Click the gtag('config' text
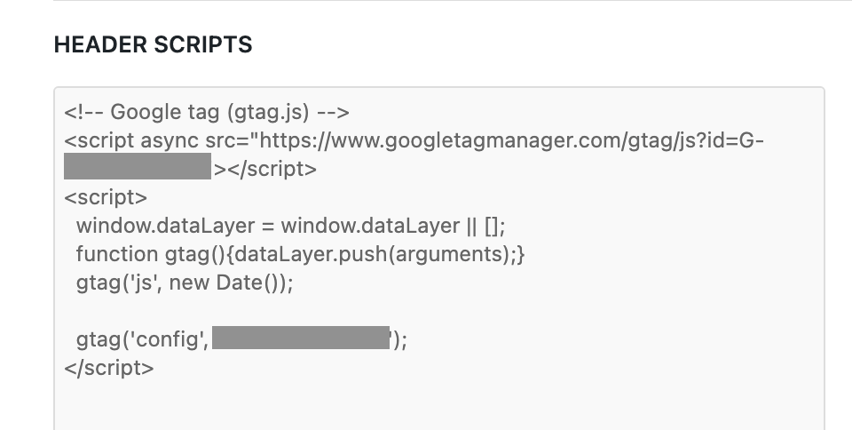This screenshot has height=430, width=868. [x=142, y=338]
